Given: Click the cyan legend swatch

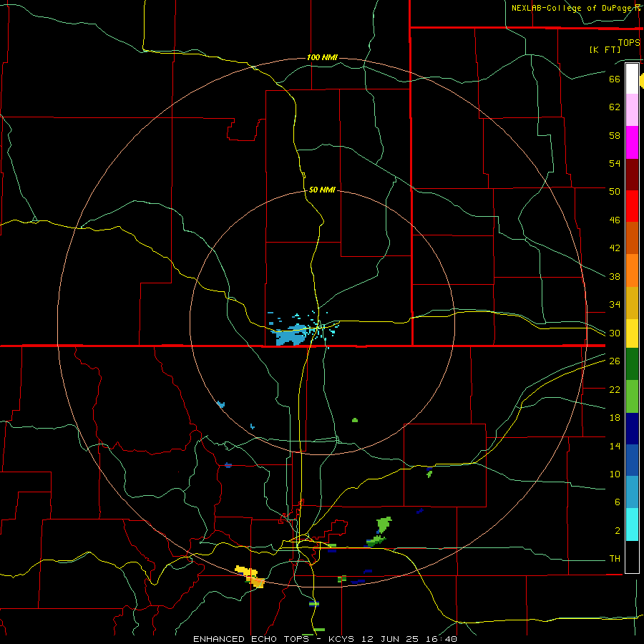Looking at the screenshot, I should click(632, 525).
